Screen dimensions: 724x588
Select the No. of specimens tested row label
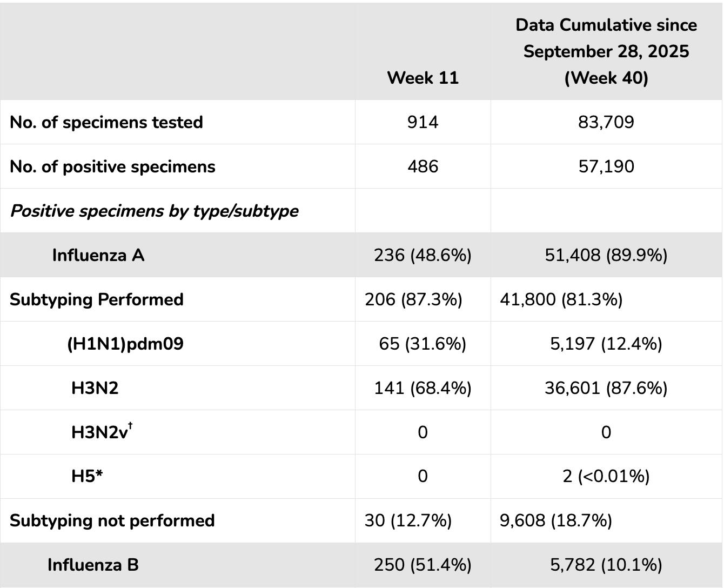pyautogui.click(x=106, y=122)
